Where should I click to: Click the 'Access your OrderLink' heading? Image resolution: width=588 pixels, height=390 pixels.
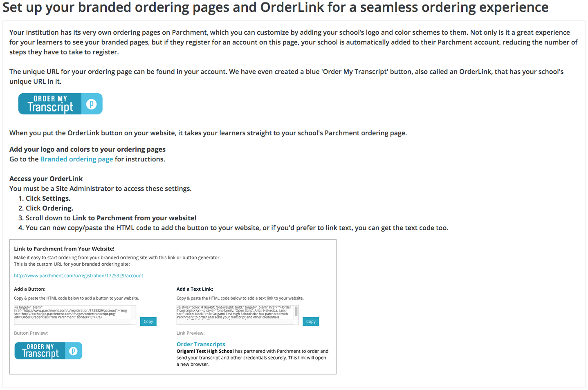point(46,179)
